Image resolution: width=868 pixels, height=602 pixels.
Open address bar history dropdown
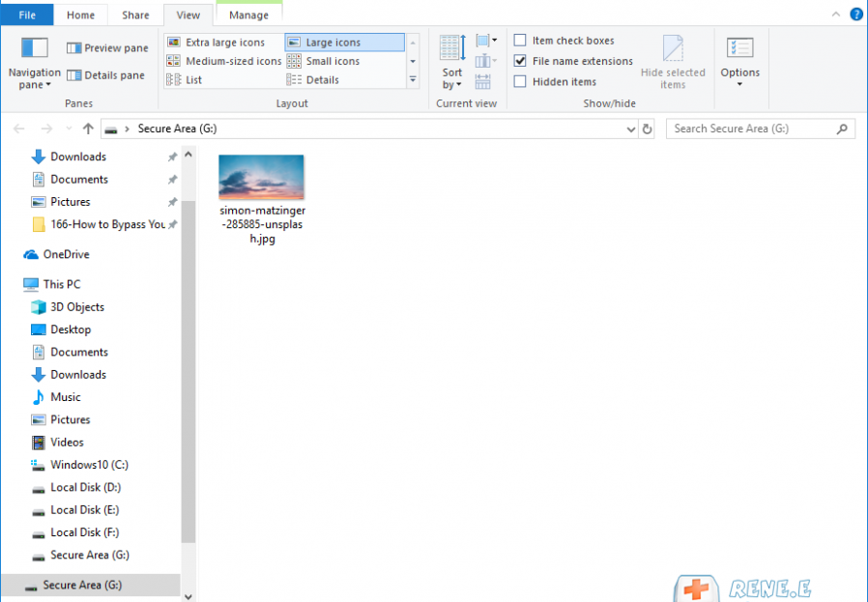pos(630,129)
